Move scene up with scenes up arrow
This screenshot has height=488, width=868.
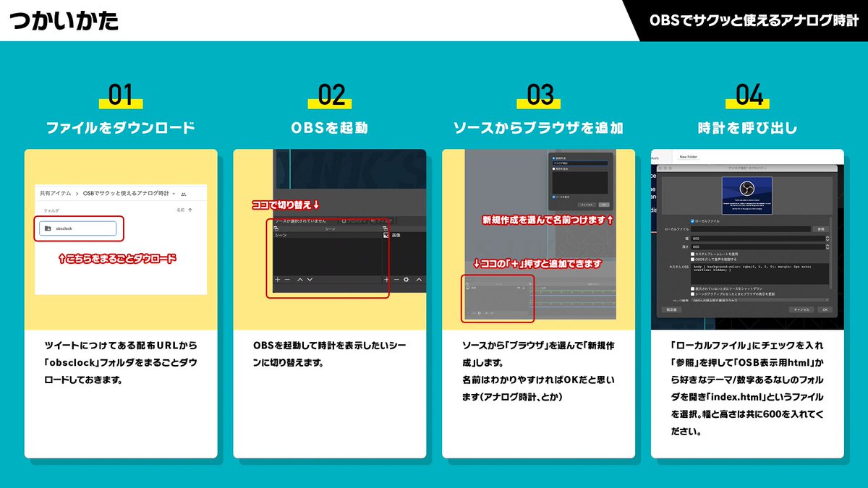300,280
